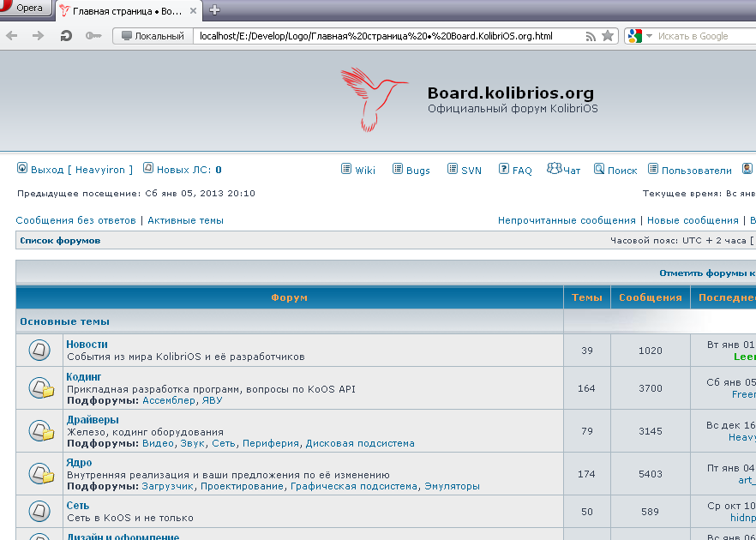This screenshot has width=756, height=540.
Task: Click the Драйверы forum folder icon
Action: pyautogui.click(x=40, y=430)
